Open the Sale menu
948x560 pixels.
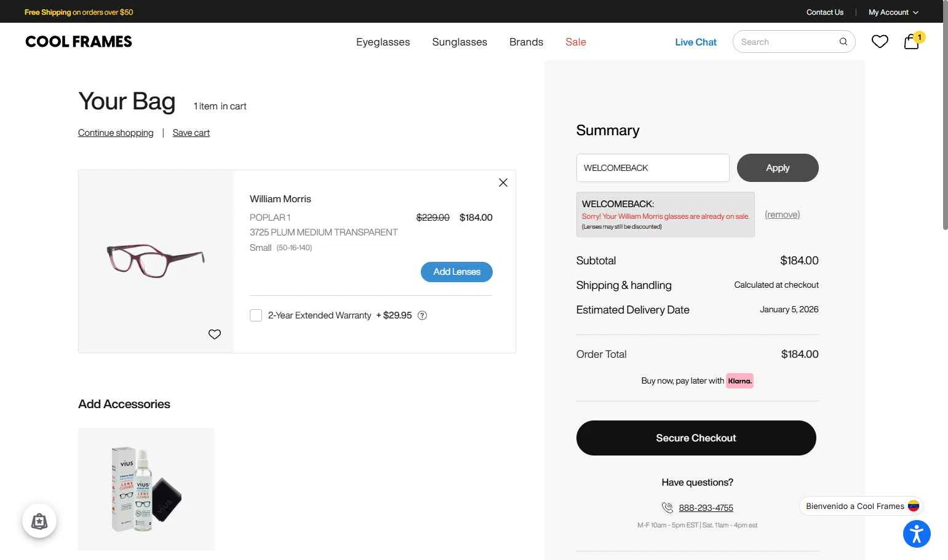coord(576,42)
